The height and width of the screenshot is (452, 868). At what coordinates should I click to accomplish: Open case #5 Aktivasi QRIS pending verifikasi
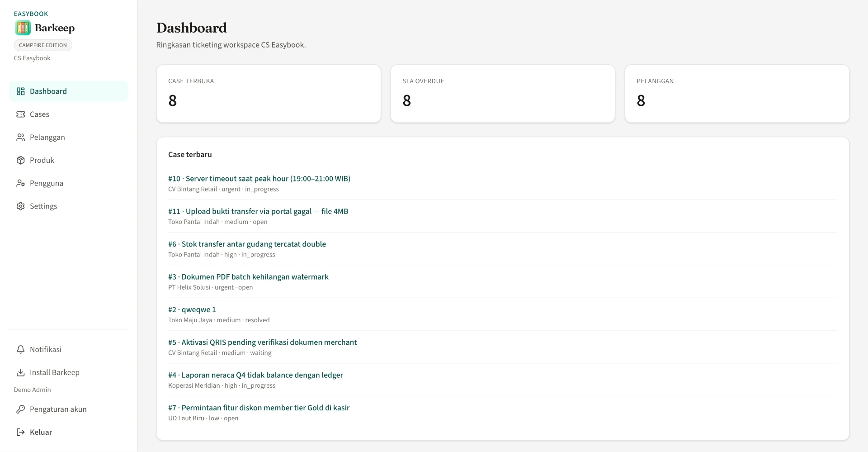click(x=262, y=342)
